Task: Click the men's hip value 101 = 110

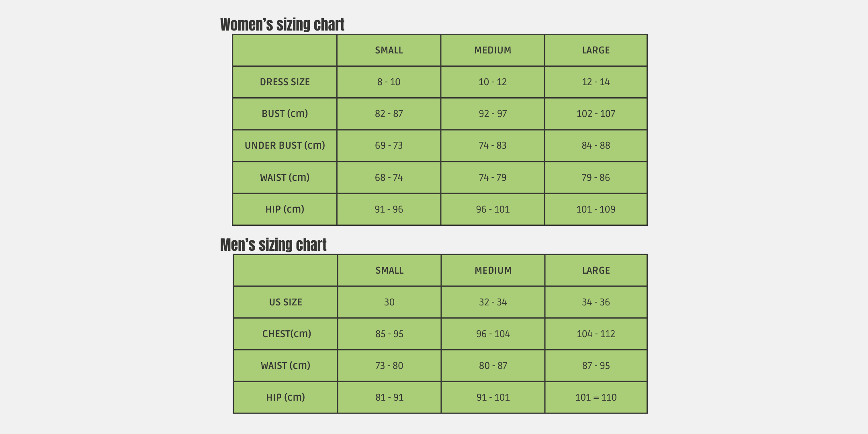Action: pyautogui.click(x=596, y=397)
